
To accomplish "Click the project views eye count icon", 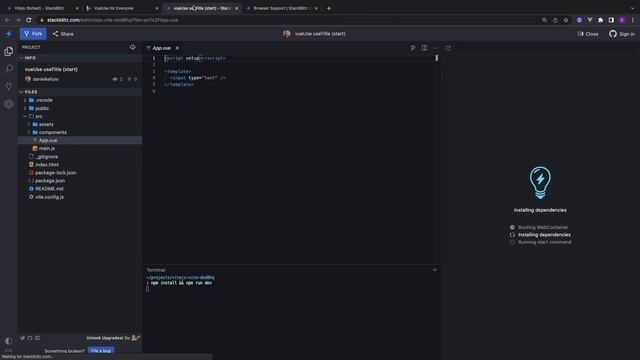I will tap(115, 79).
